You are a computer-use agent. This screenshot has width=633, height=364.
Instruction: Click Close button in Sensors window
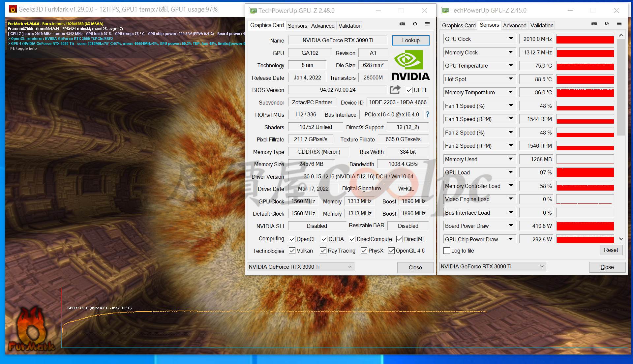point(607,267)
